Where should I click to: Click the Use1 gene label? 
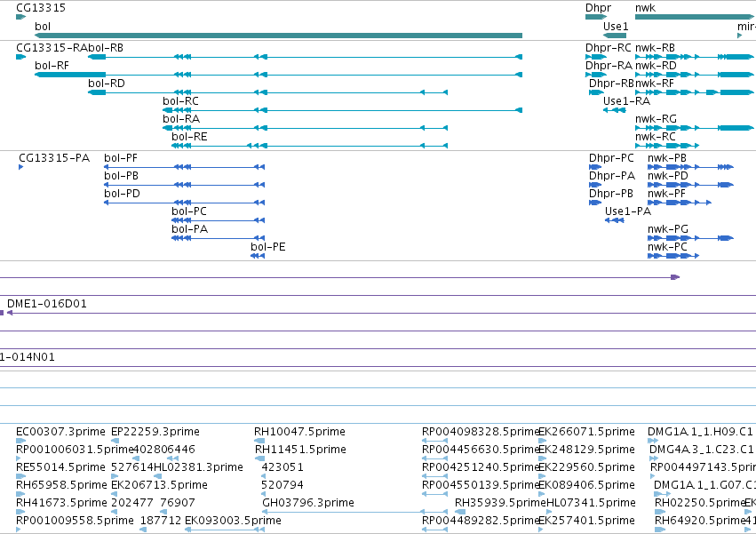click(616, 26)
